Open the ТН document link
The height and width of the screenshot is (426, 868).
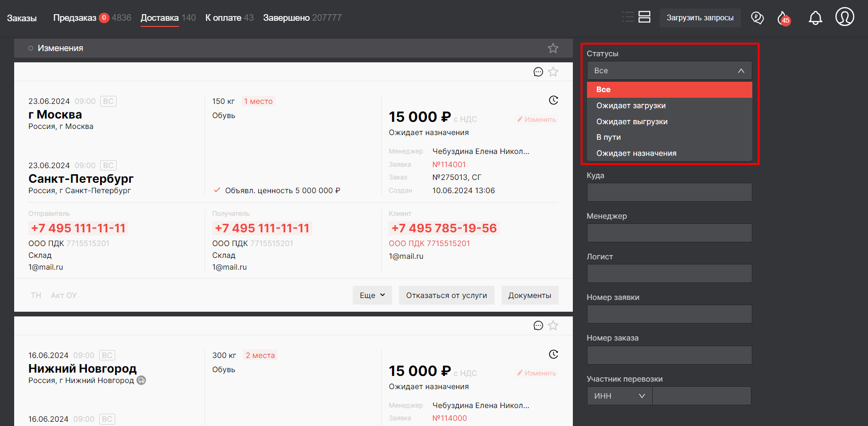36,295
